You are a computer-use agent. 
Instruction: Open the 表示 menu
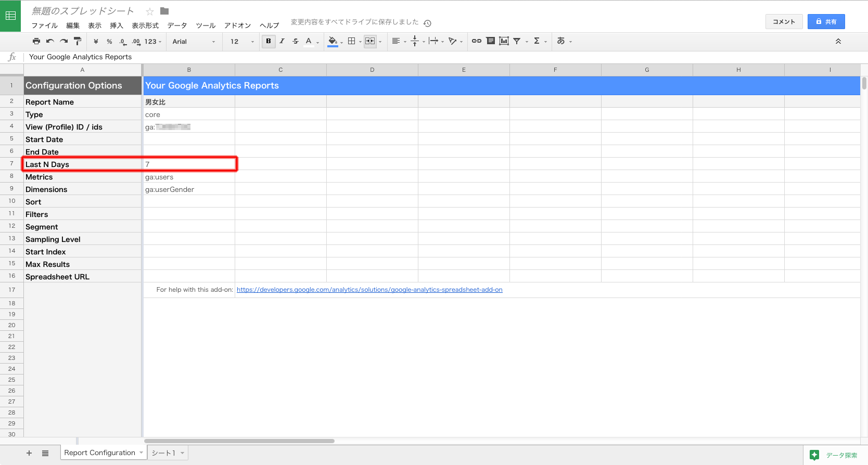[95, 25]
